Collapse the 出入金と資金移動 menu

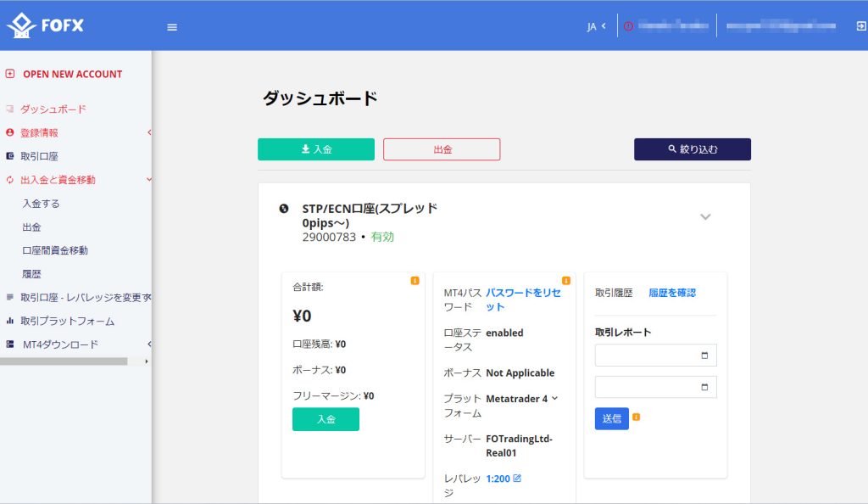[148, 179]
